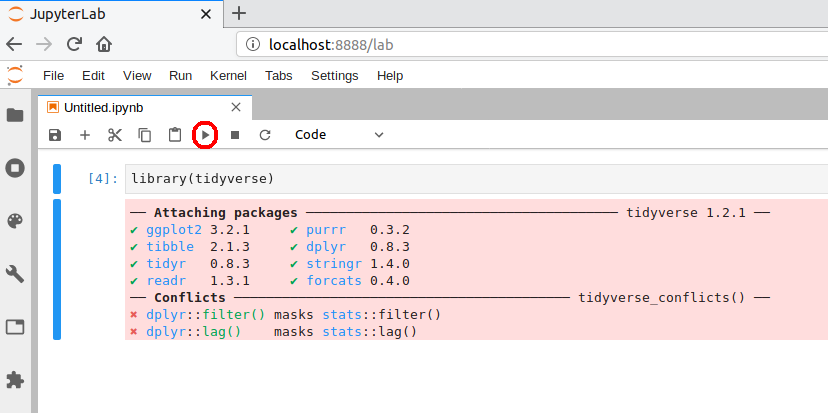Open the File menu
This screenshot has width=828, height=413.
53,76
